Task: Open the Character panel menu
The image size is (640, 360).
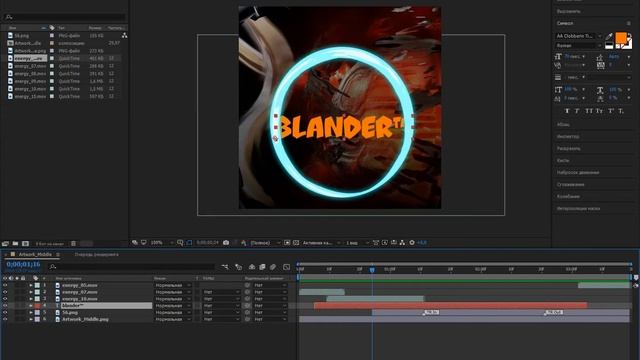Action: [x=629, y=23]
